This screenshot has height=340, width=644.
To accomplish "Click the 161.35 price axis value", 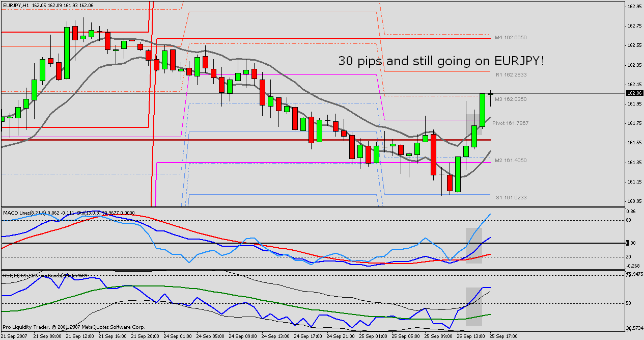I will [x=634, y=163].
